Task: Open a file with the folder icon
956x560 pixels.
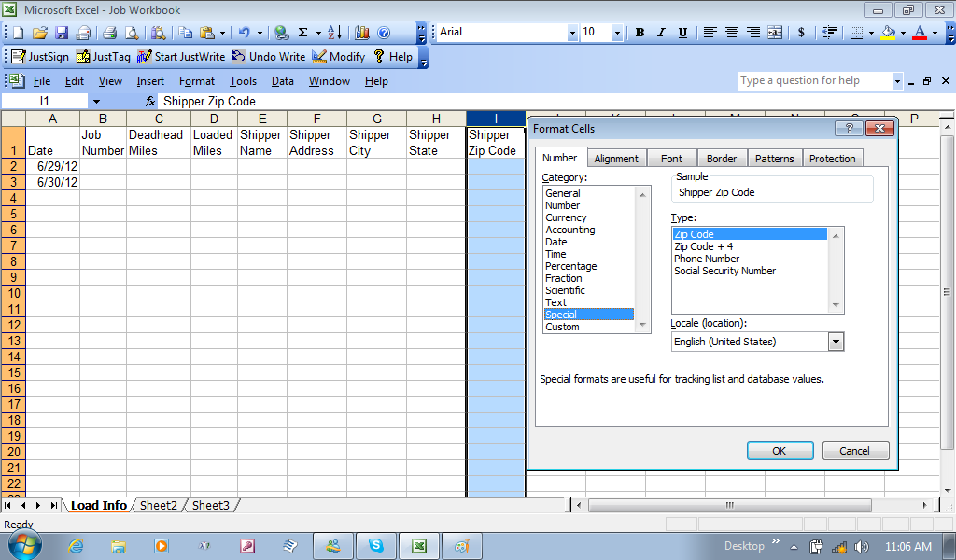Action: (40, 33)
